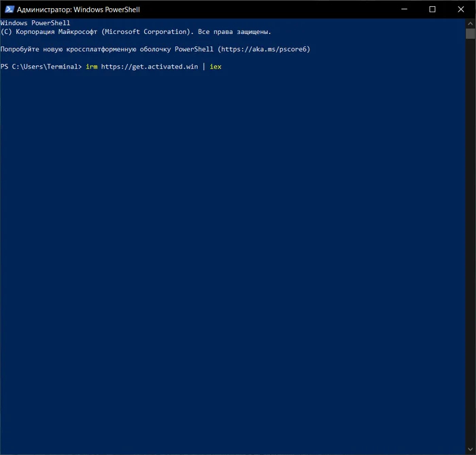Click the yellow "iex" command word
Screen dimensions: 476x455
pyautogui.click(x=216, y=67)
